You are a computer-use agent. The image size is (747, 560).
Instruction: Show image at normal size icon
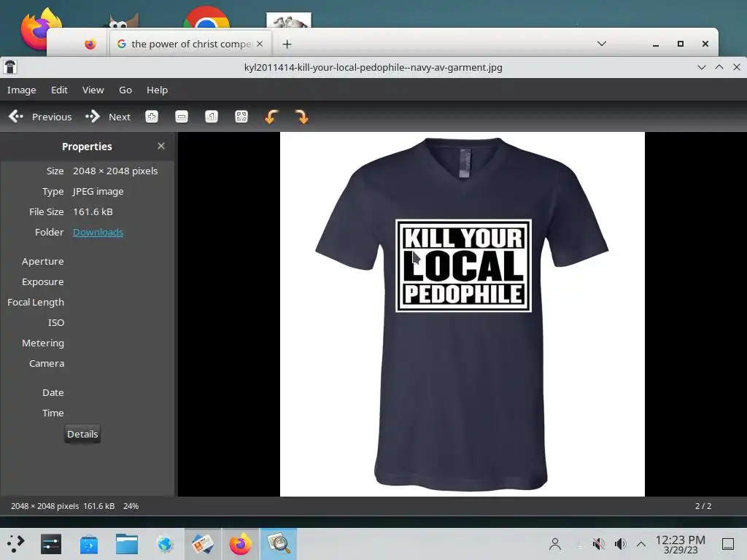[212, 117]
